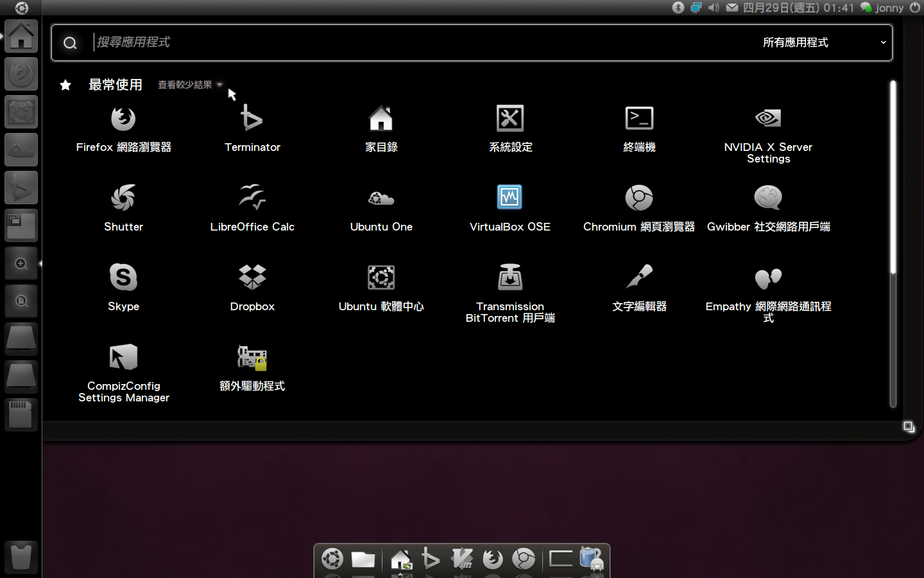The image size is (924, 578).
Task: Open the jonny user menu
Action: tap(882, 8)
